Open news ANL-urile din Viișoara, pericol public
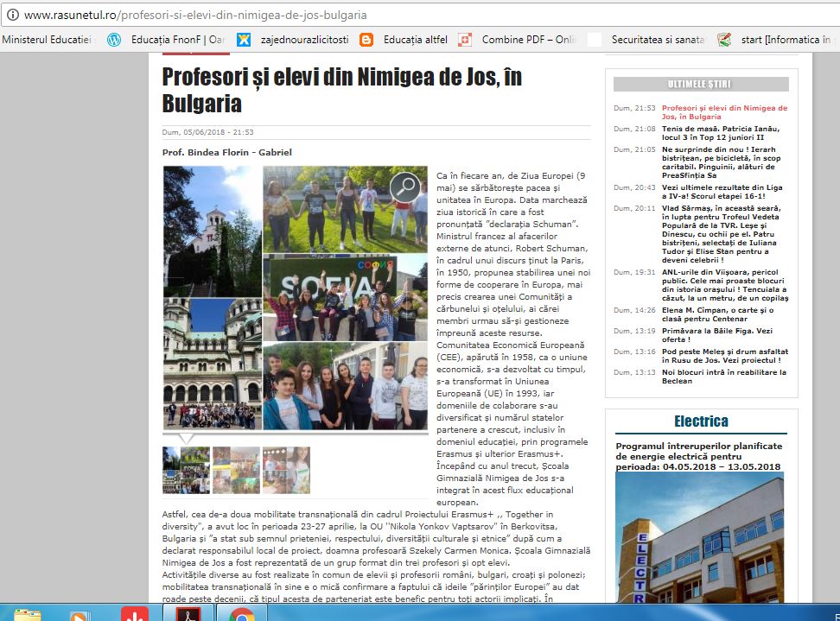The height and width of the screenshot is (621, 840). click(x=725, y=285)
